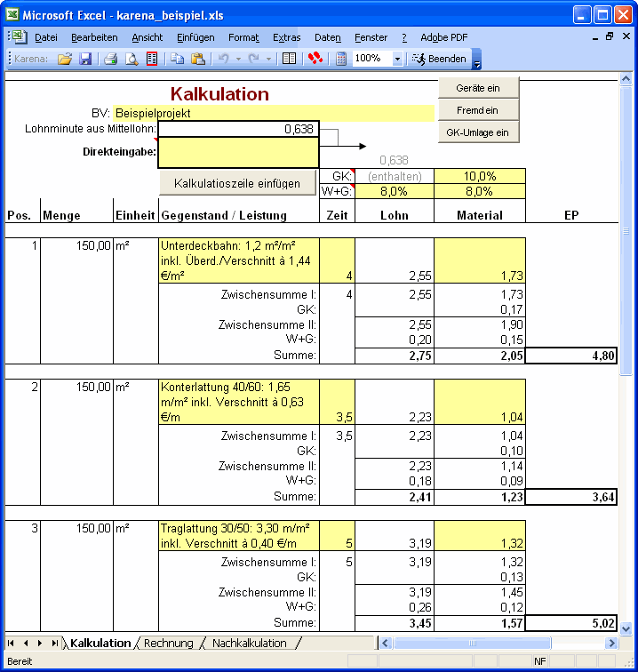Click the Beenden button
Screen dimensions: 638x672
click(439, 59)
